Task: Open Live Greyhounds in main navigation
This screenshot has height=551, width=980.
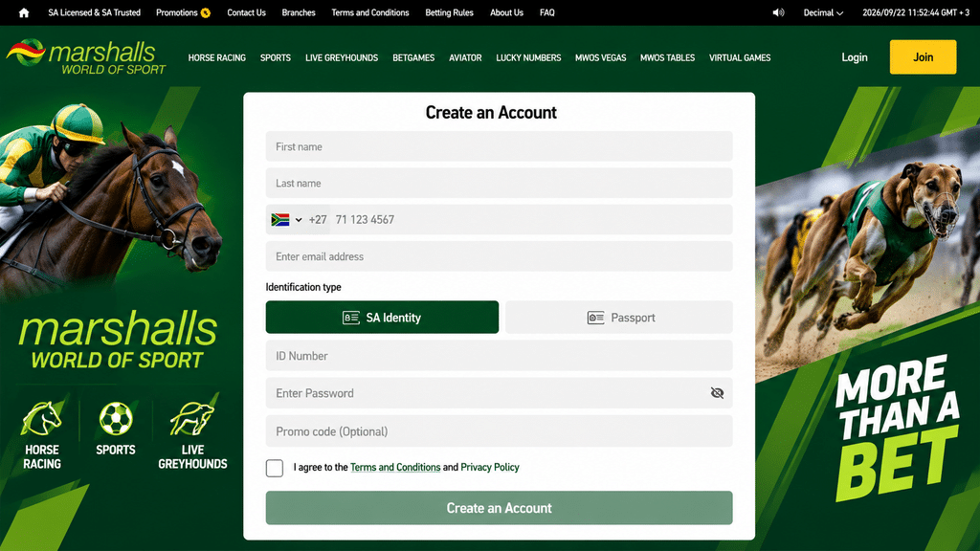Action: pyautogui.click(x=342, y=57)
